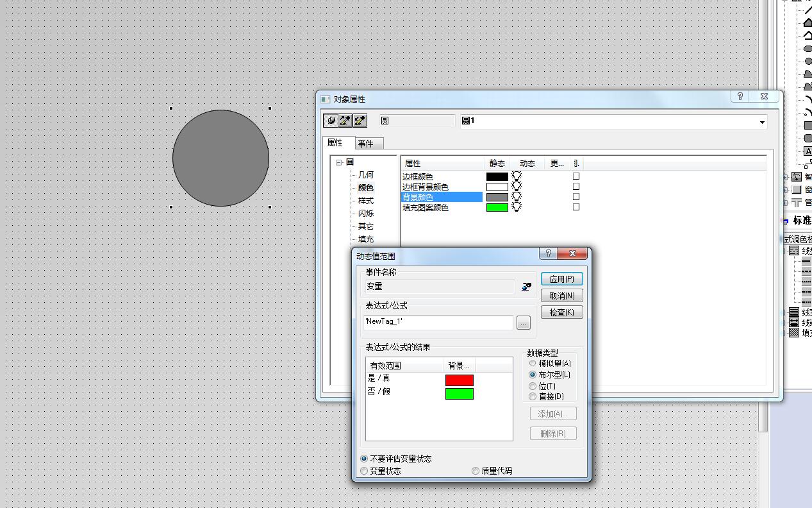Click help question mark in 动态值范围 title bar
Screen dimensions: 812x508
tap(548, 253)
